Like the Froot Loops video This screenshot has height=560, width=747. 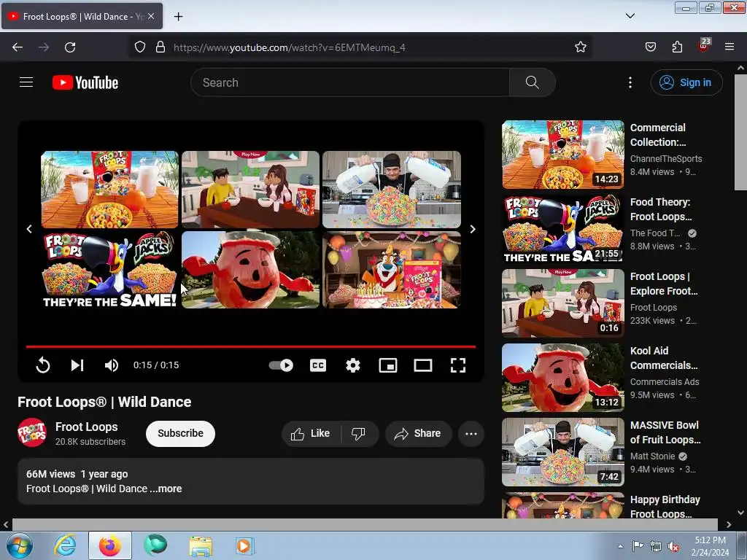pos(311,433)
